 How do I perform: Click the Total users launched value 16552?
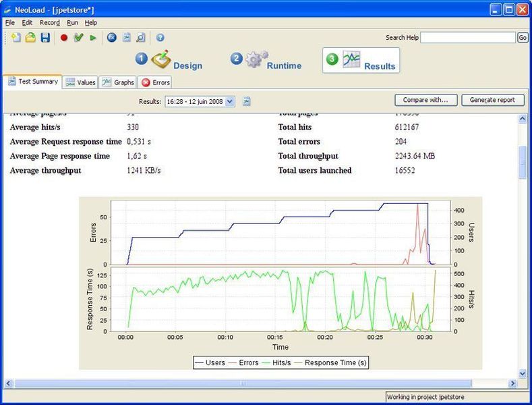[x=405, y=170]
